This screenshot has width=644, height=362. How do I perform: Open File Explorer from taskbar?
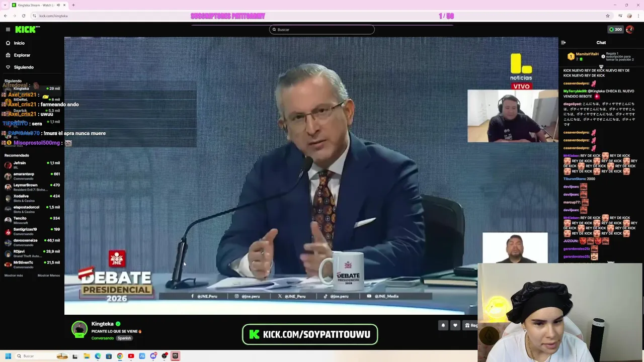point(87,356)
